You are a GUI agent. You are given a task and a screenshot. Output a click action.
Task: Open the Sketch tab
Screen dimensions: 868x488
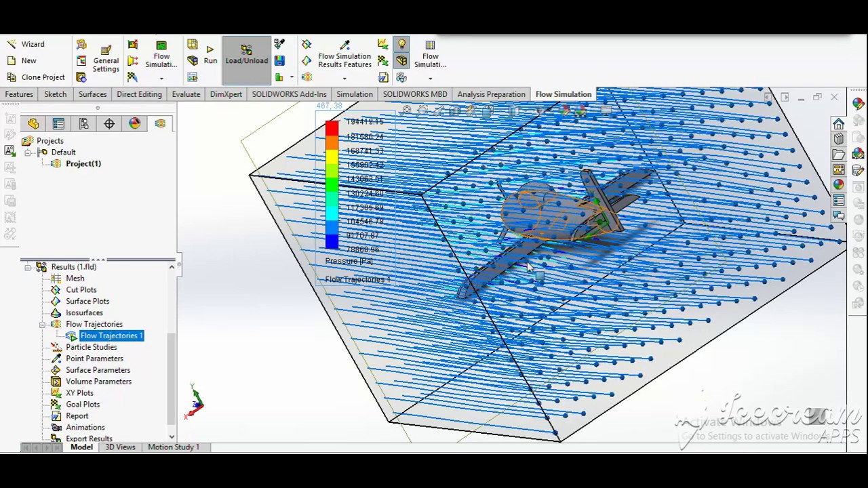tap(56, 94)
